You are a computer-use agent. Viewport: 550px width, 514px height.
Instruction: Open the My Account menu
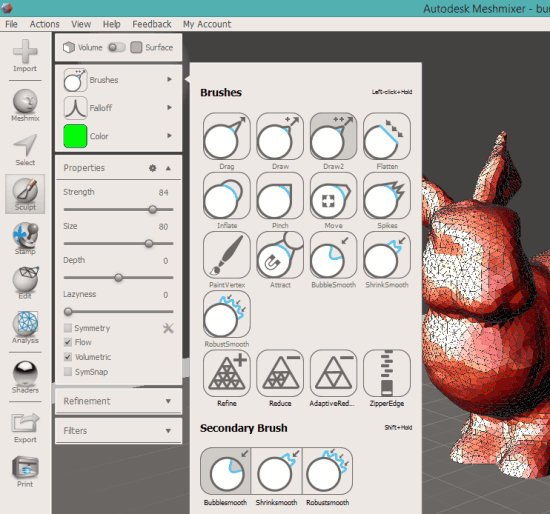coord(207,24)
